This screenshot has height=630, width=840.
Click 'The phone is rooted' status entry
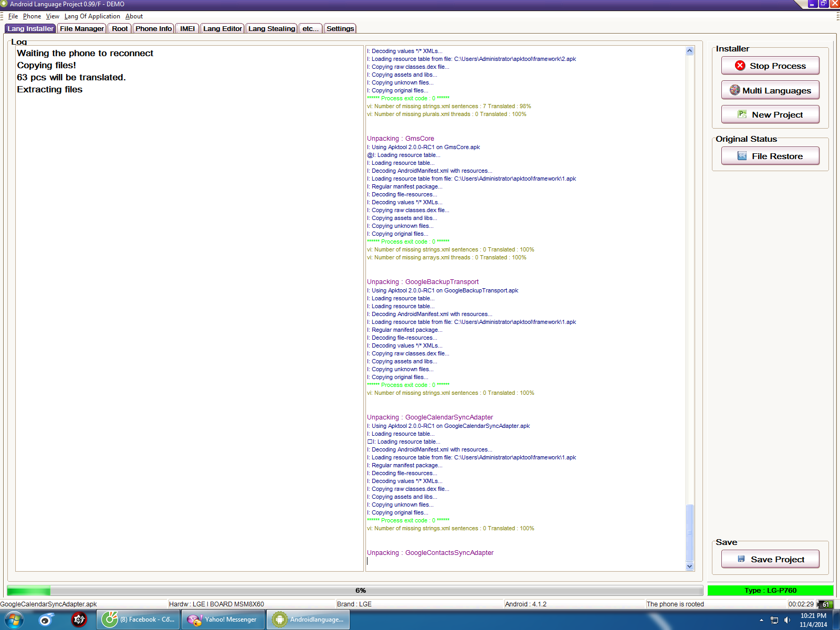675,604
